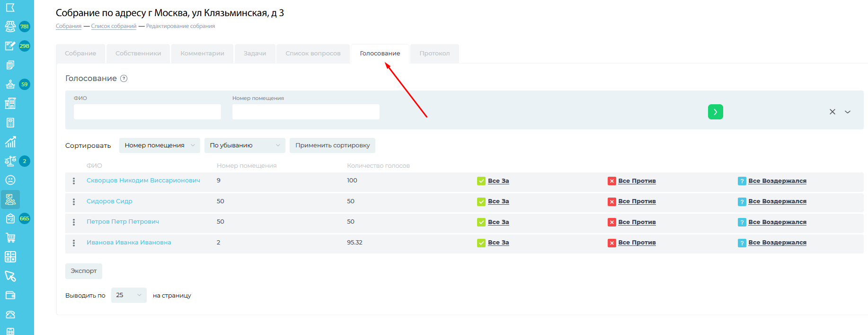Open the shopping cart sidebar icon
The height and width of the screenshot is (335, 868).
pos(10,238)
